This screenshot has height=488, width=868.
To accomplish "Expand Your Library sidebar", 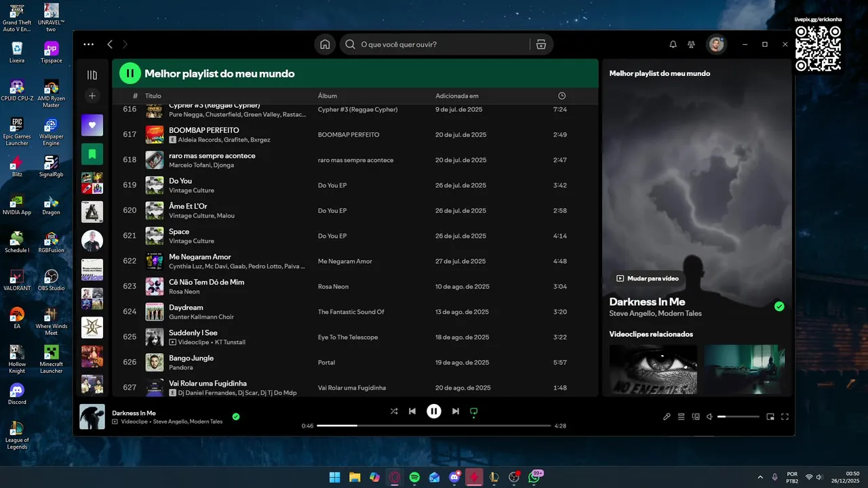I will click(x=92, y=75).
